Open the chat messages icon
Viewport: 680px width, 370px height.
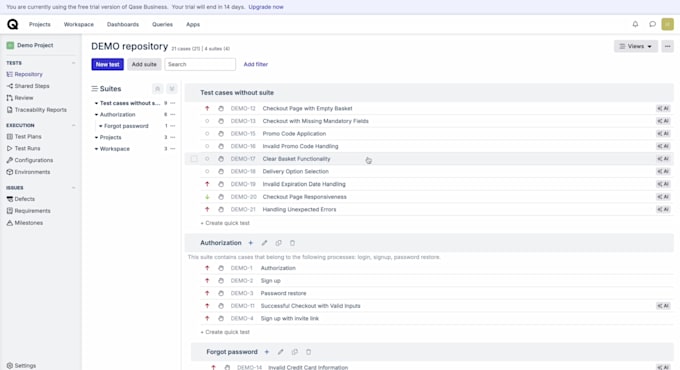(x=652, y=24)
